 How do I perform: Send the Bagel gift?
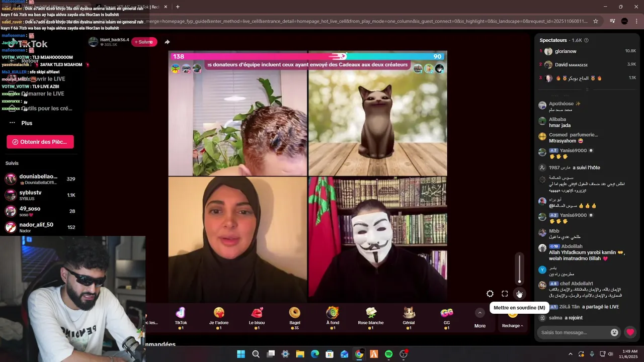tap(295, 318)
